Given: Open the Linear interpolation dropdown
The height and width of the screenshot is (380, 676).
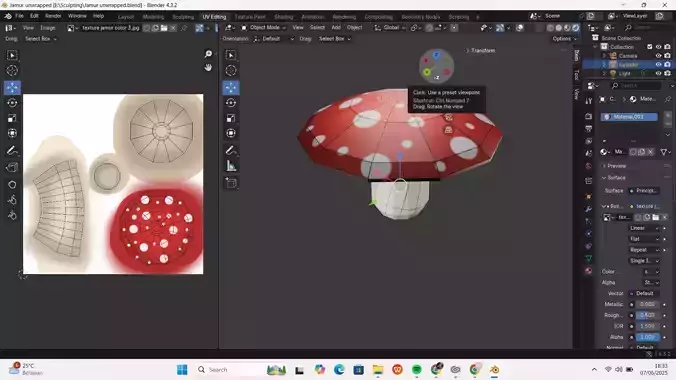Looking at the screenshot, I should [x=644, y=228].
